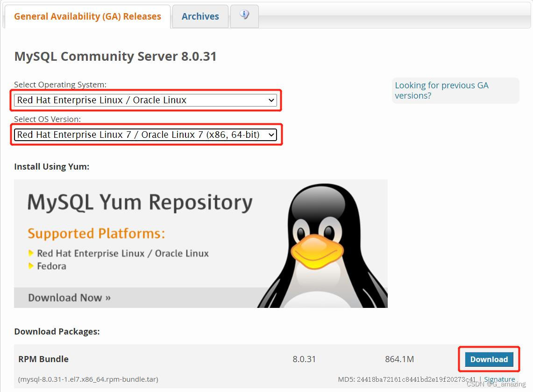The image size is (533, 392).
Task: Click the mysql-8.0.31-1.el7.x86_64.rpm-bundle.tar filename
Action: click(88, 379)
